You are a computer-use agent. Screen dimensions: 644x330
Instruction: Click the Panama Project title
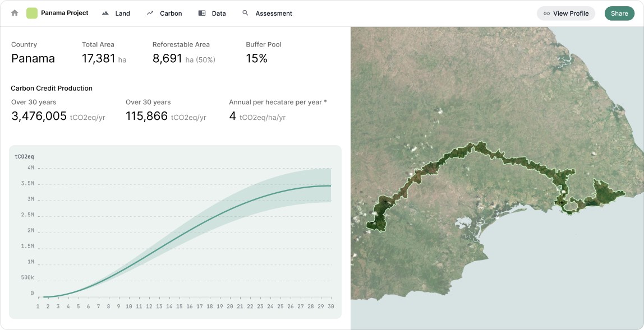[65, 13]
